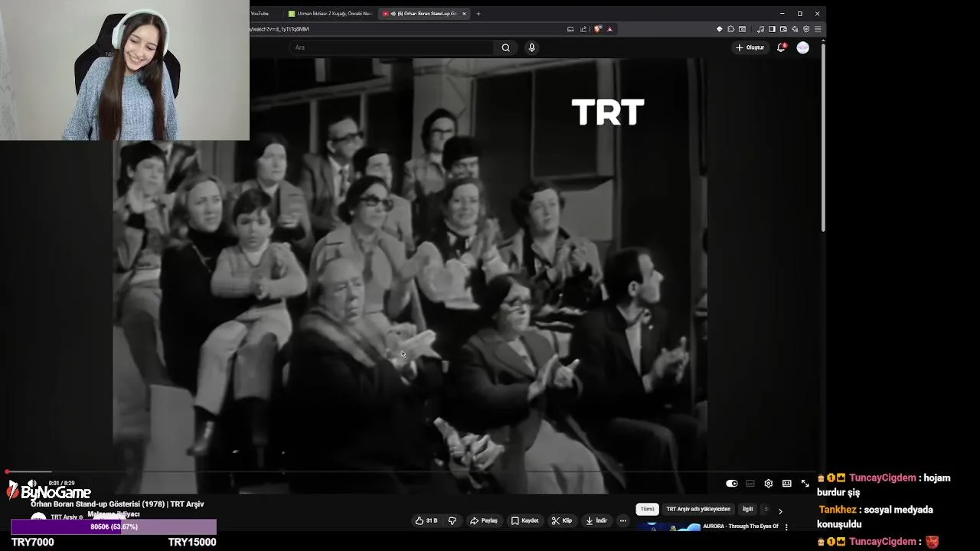Click the İndir download button
The width and height of the screenshot is (980, 551).
596,520
